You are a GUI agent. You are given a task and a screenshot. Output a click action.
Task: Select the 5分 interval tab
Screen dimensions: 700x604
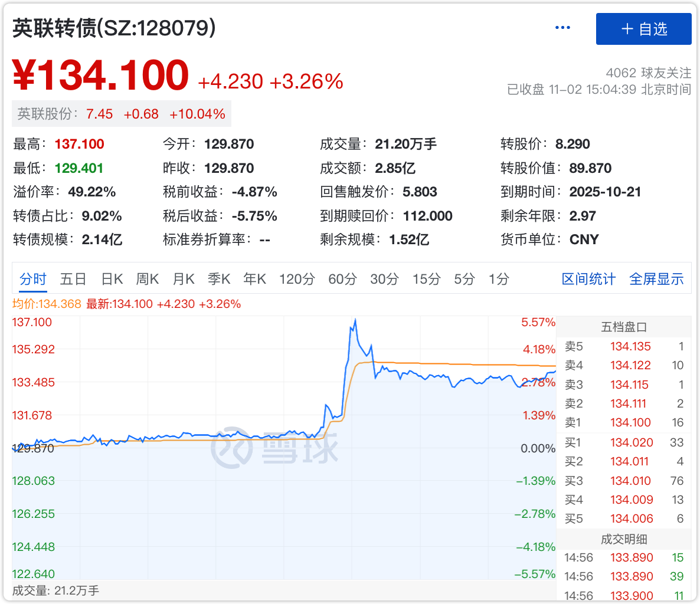click(x=465, y=279)
